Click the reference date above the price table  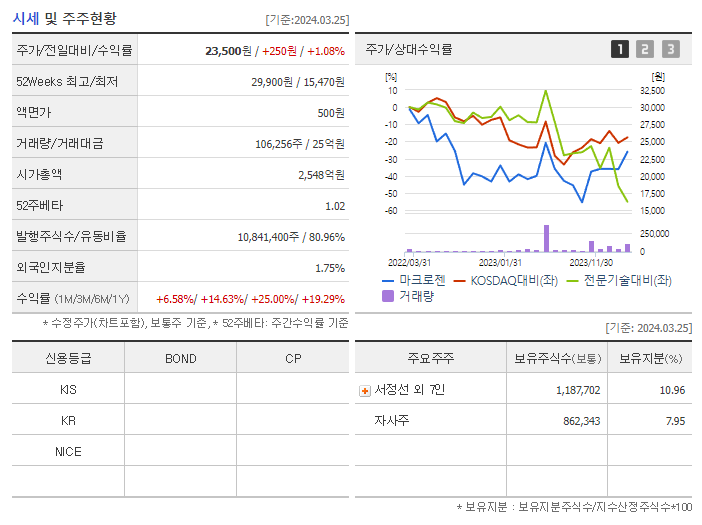coord(307,20)
